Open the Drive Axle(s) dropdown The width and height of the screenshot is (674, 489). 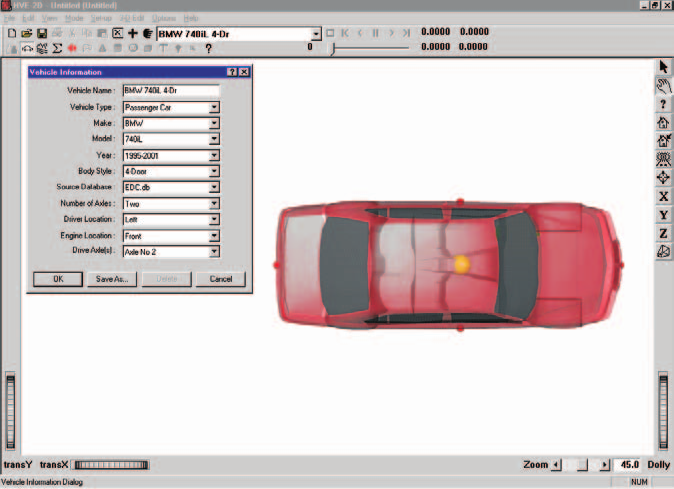pos(214,252)
